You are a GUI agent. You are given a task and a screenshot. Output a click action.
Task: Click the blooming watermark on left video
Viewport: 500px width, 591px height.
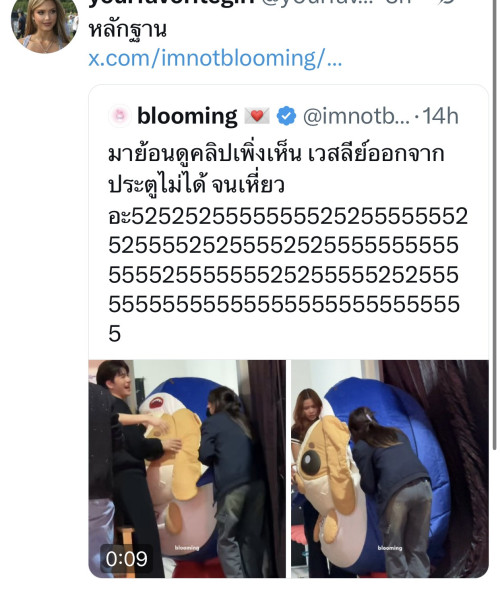click(187, 548)
